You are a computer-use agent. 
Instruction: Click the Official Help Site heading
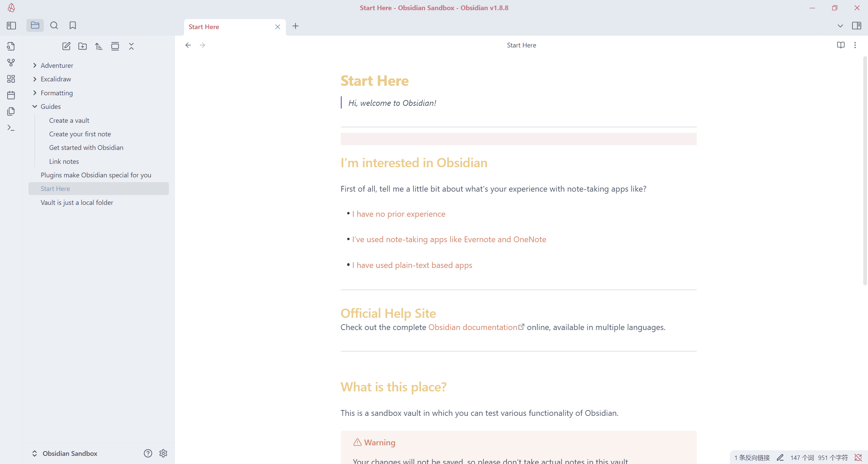tap(388, 313)
